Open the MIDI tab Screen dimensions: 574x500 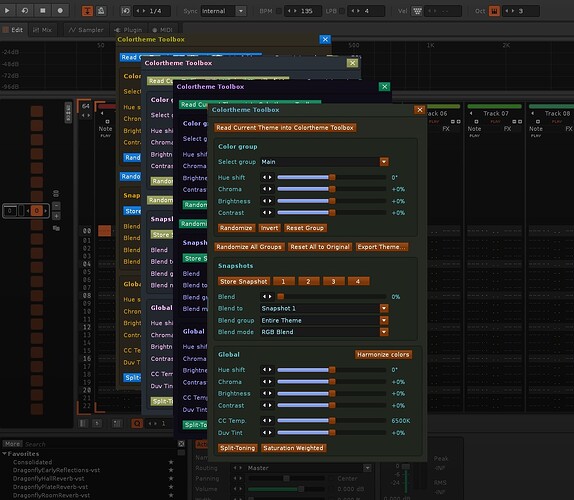coord(162,30)
